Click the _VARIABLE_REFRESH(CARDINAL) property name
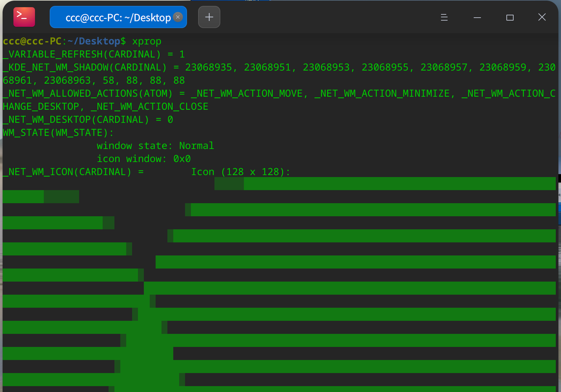The height and width of the screenshot is (392, 561). click(82, 54)
